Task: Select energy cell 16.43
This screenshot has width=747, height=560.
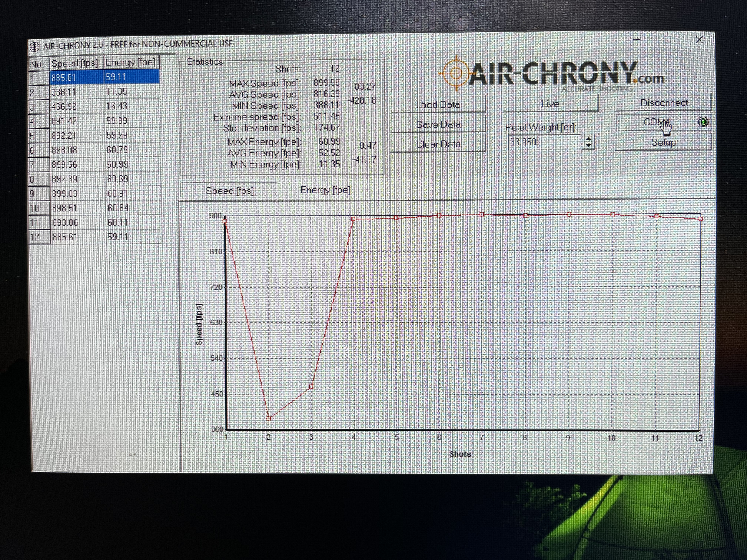Action: pos(132,106)
